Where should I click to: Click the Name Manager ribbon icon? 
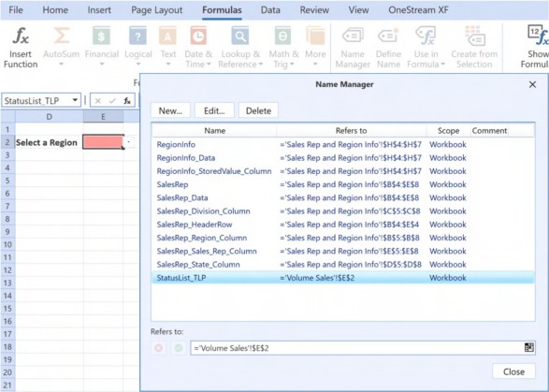[x=353, y=36]
